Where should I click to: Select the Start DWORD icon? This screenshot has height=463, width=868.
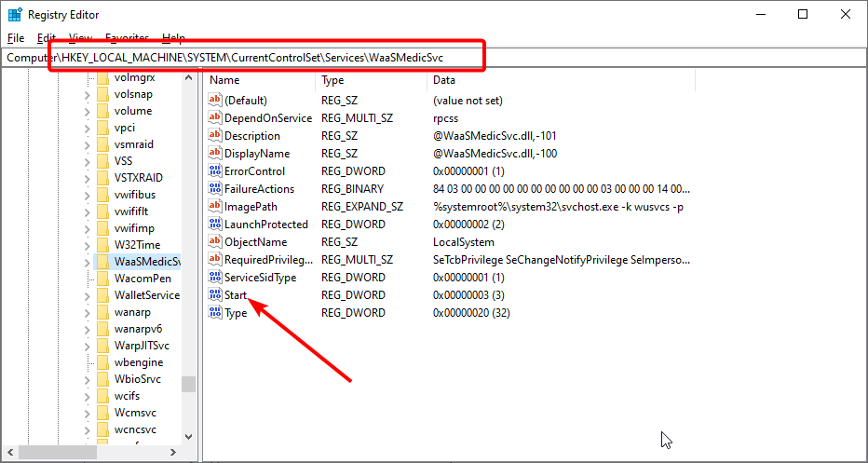214,294
